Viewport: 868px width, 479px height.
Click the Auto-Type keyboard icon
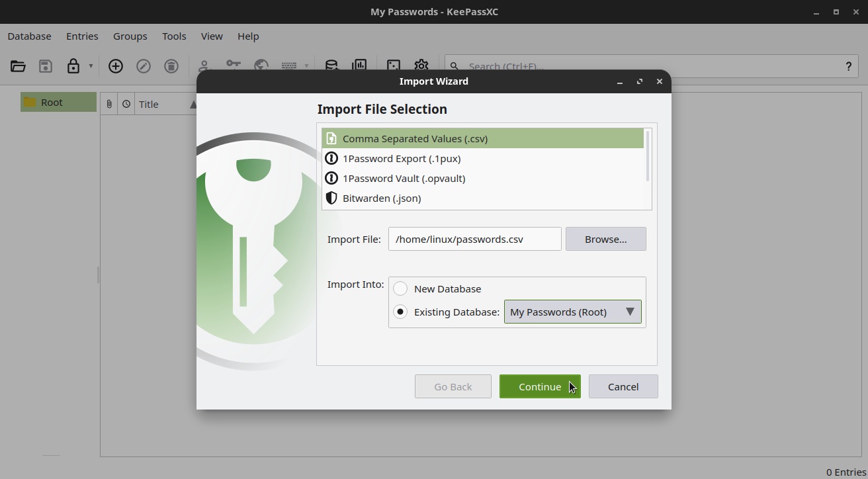pyautogui.click(x=289, y=65)
